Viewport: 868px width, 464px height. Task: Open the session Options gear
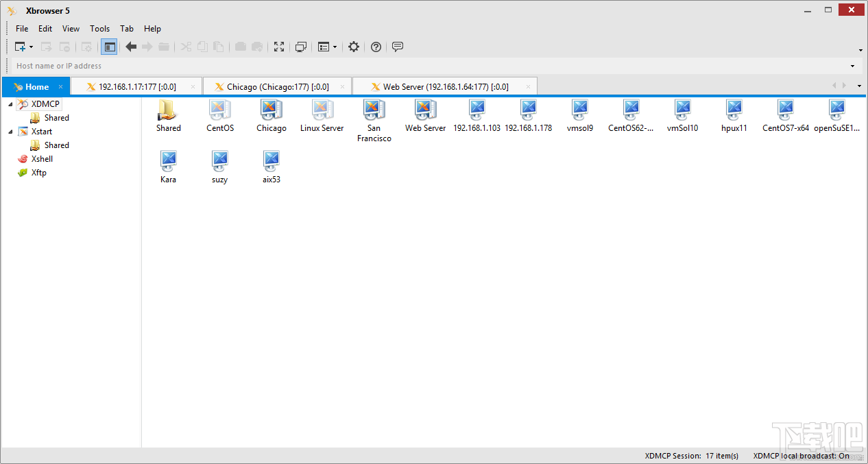pos(353,47)
